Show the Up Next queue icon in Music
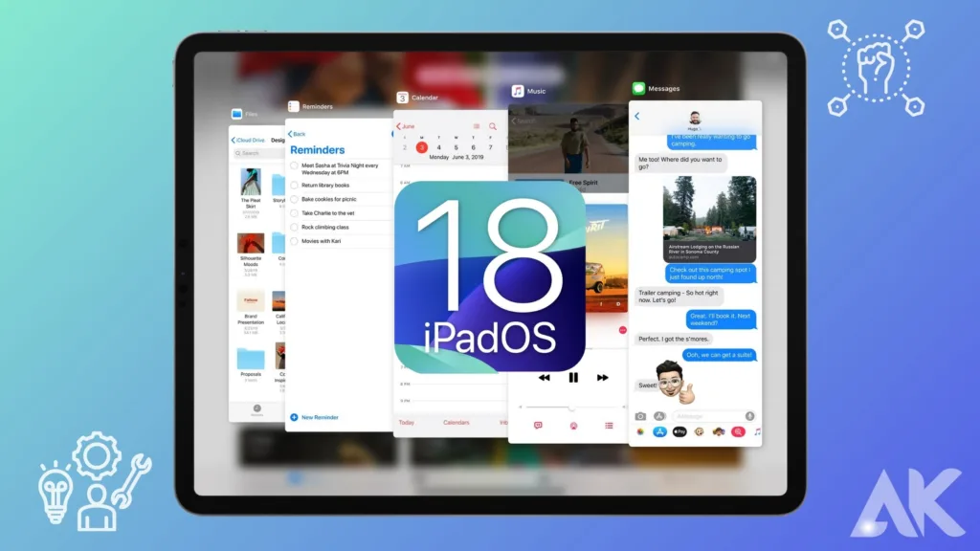Screen dimensions: 980x551 click(x=609, y=426)
